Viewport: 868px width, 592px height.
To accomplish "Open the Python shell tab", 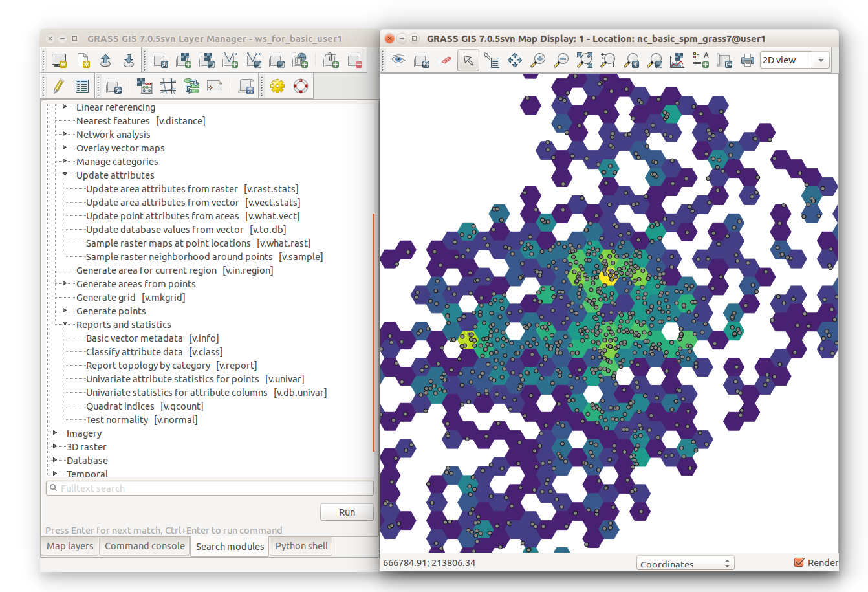I will coord(301,546).
